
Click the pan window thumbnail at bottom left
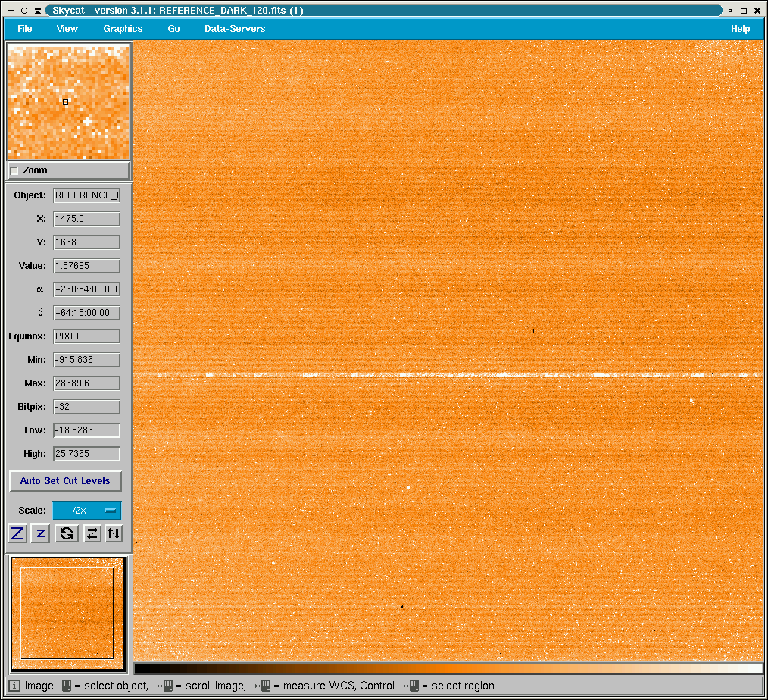tap(67, 614)
